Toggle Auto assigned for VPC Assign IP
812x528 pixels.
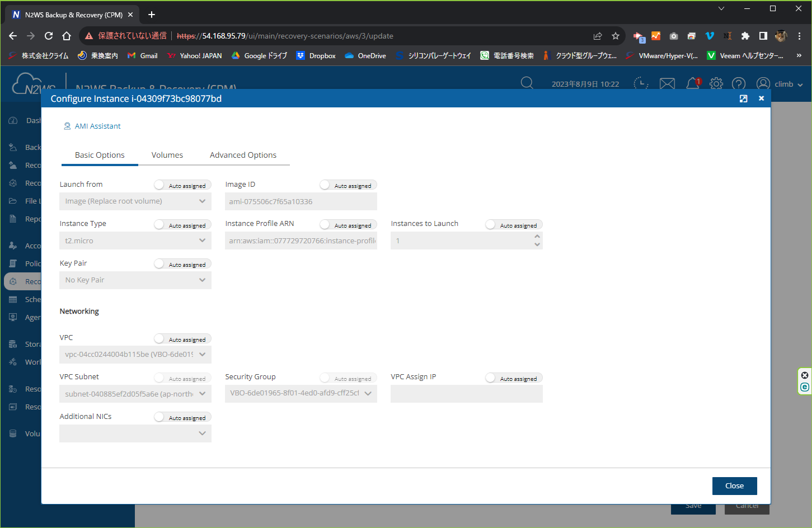point(513,378)
